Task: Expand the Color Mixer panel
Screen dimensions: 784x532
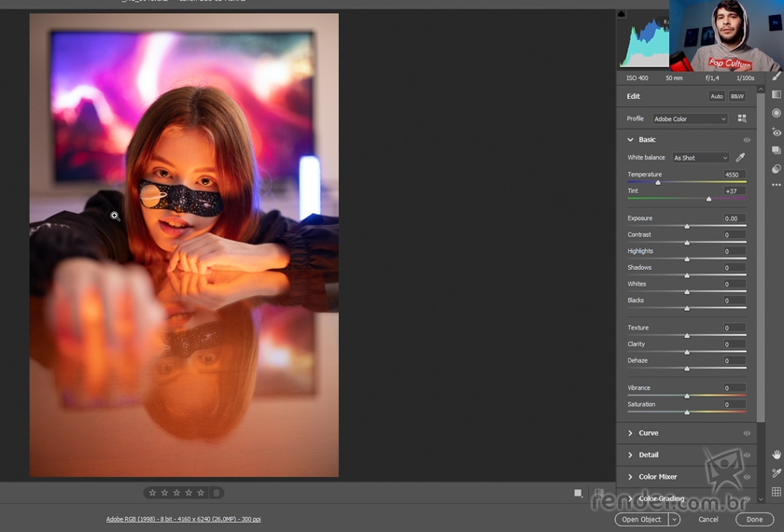Action: [x=657, y=477]
